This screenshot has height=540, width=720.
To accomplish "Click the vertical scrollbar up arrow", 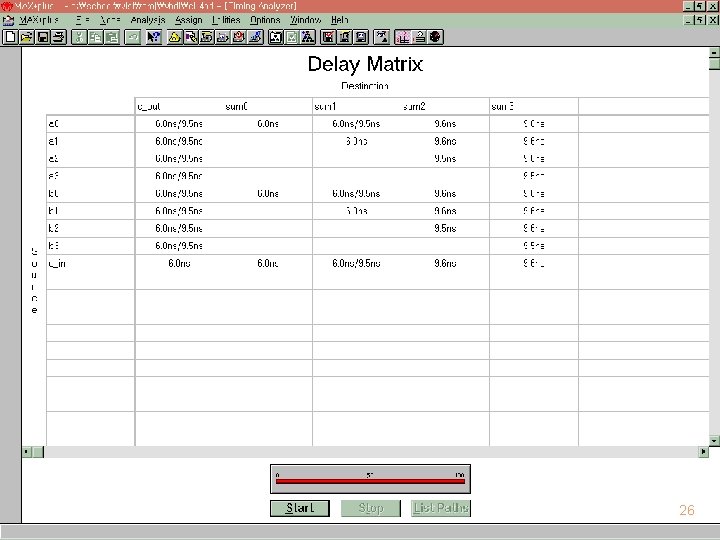I will tap(714, 52).
